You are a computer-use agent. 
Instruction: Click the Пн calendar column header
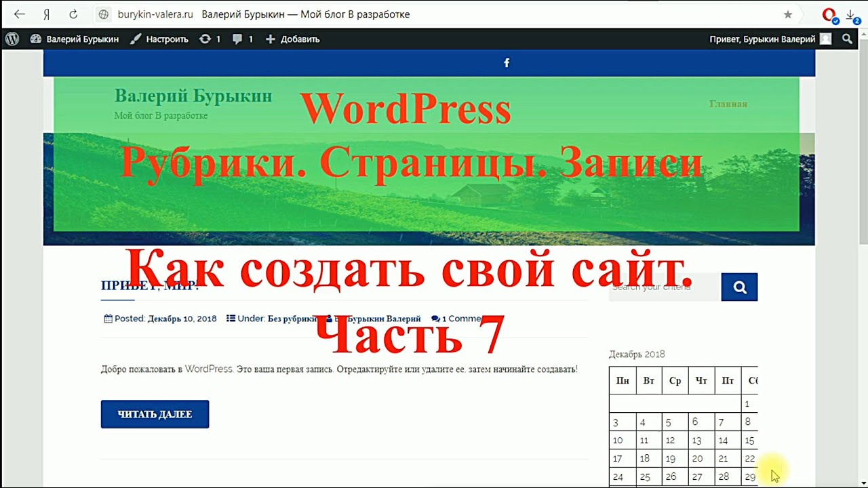pos(623,381)
